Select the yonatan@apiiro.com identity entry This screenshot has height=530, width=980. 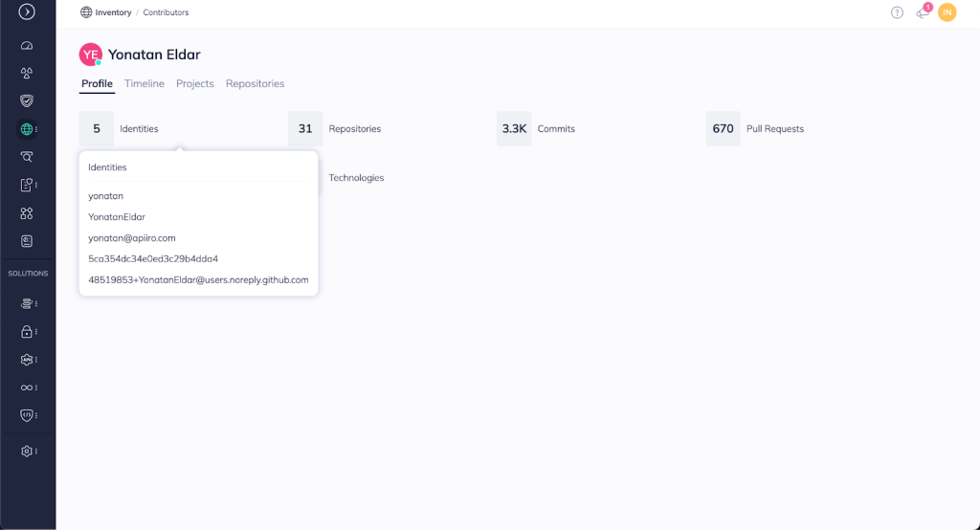[x=132, y=238]
